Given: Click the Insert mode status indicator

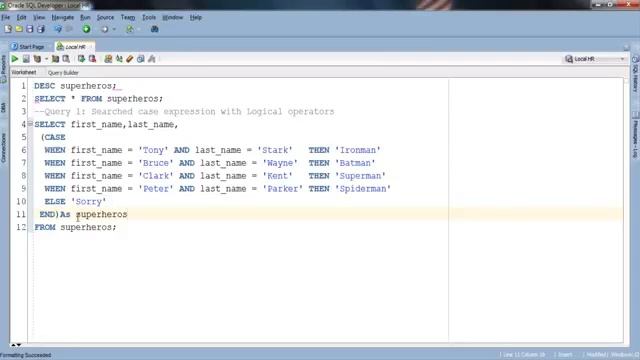Looking at the screenshot, I should [x=565, y=355].
